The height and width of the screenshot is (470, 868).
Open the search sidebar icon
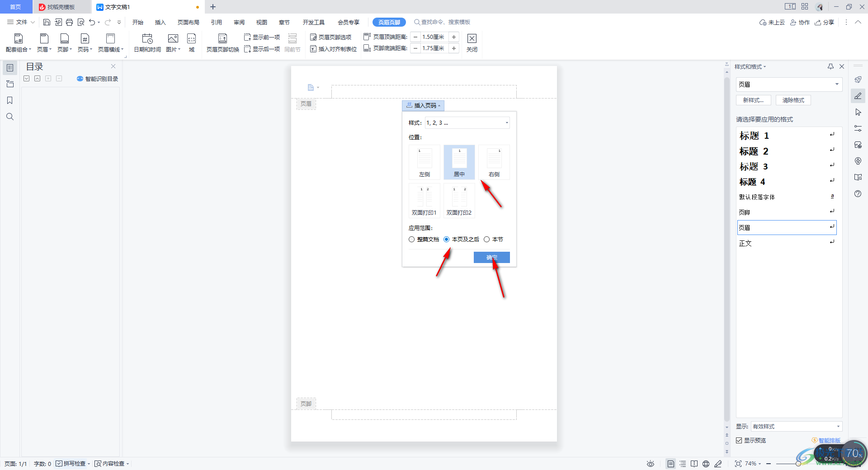[x=10, y=117]
